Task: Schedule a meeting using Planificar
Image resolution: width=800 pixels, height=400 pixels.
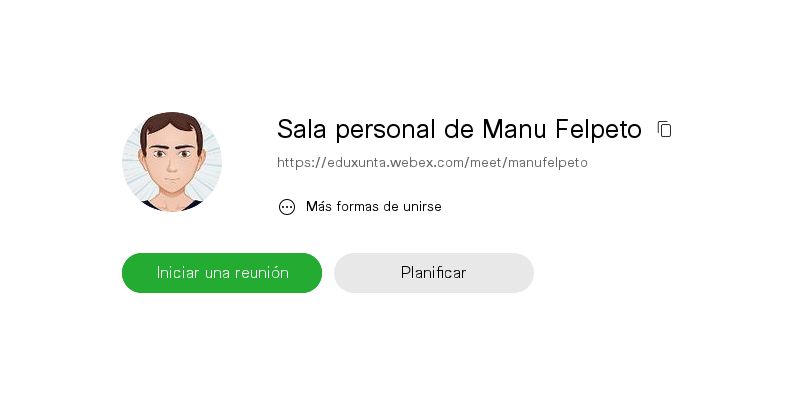Action: [x=434, y=273]
